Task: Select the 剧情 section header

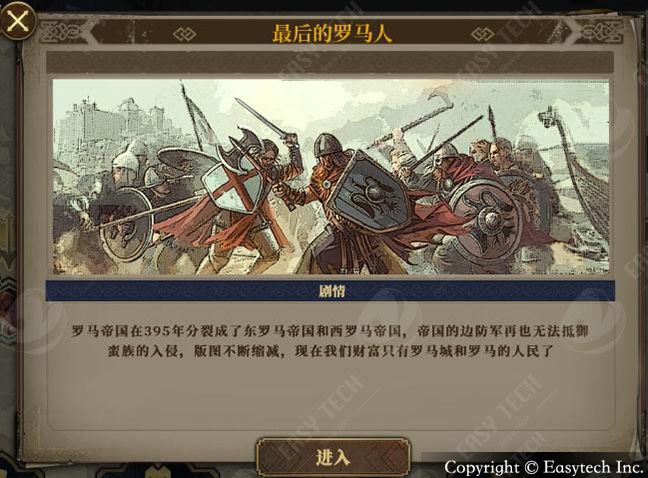Action: tap(330, 291)
